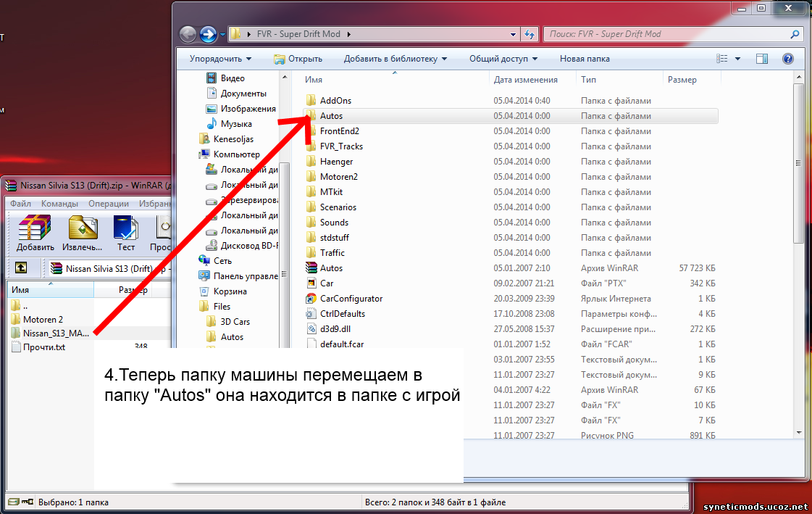Click the WinRAR up-one-level folder icon
Screen dimensions: 812x514
click(22, 268)
